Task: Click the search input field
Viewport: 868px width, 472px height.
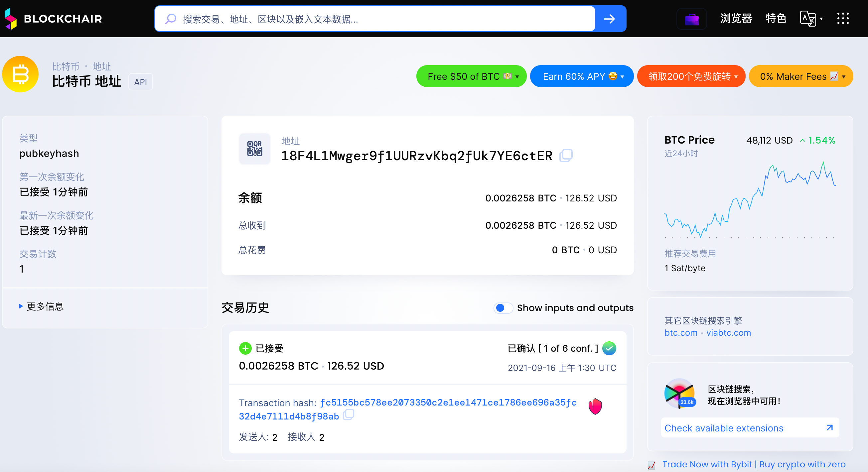Action: 374,19
